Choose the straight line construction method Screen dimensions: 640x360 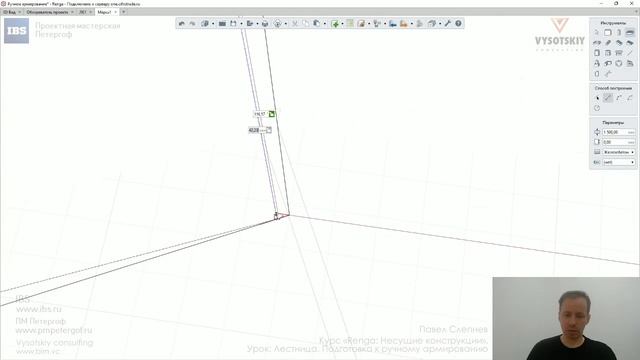pyautogui.click(x=608, y=98)
